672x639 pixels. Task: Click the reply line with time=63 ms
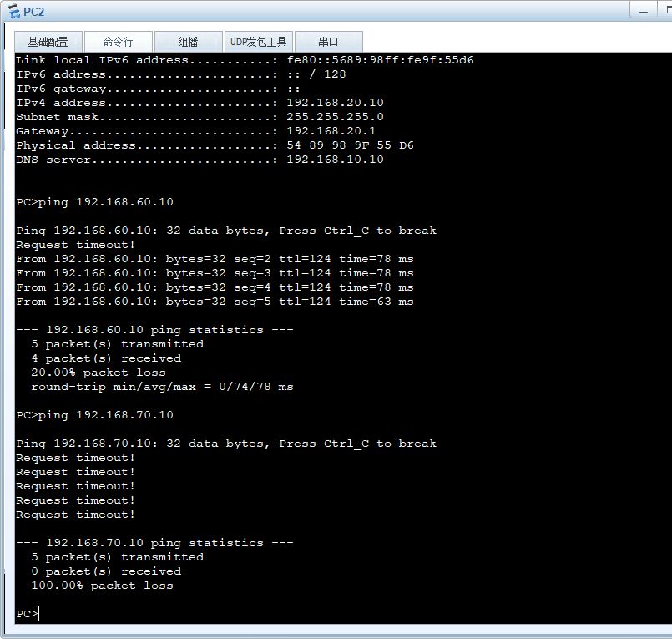click(215, 302)
